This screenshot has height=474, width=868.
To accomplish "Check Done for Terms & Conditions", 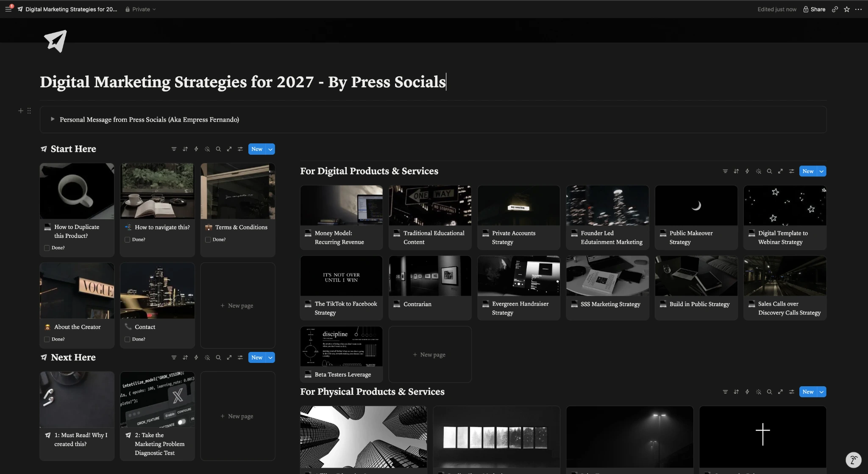I will [208, 240].
